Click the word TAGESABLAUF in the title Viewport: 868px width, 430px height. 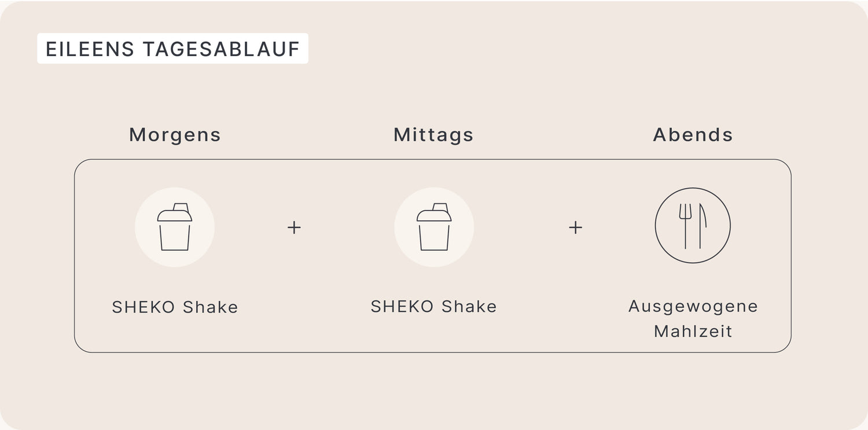pos(221,49)
